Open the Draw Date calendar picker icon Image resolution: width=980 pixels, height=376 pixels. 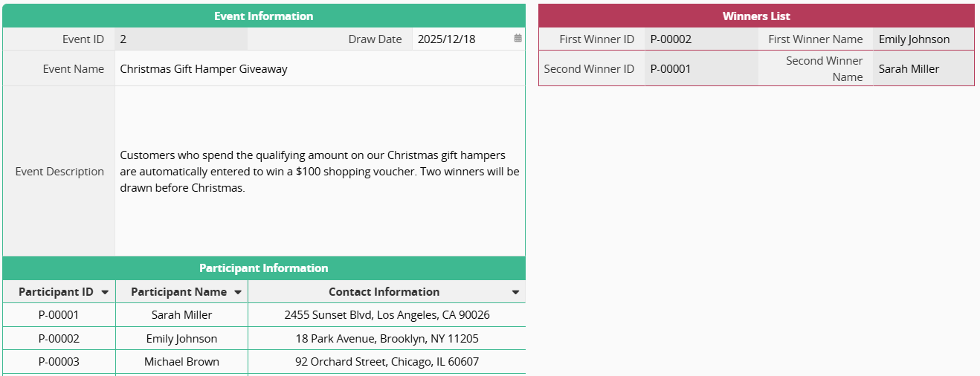coord(518,39)
